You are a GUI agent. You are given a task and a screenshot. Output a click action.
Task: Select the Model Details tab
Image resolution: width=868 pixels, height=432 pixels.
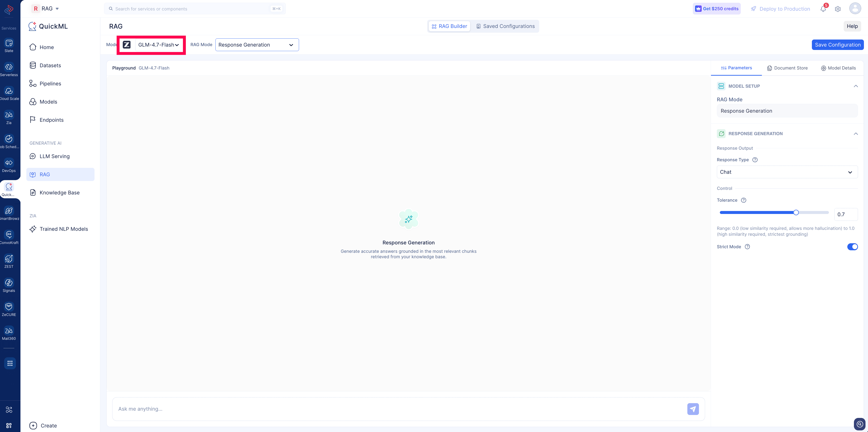[x=838, y=68]
